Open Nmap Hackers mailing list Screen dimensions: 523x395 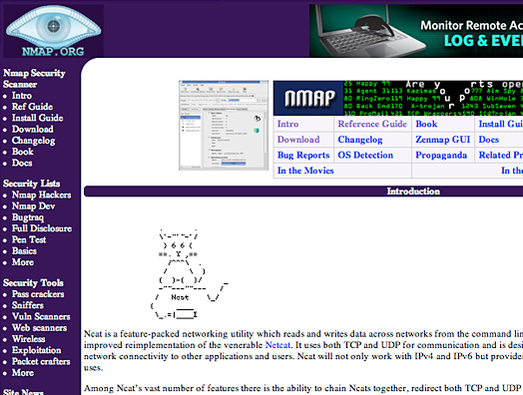pyautogui.click(x=41, y=195)
